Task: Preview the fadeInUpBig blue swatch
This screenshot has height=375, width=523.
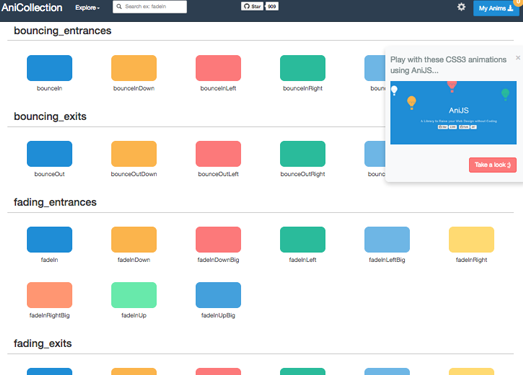Action: coord(218,295)
